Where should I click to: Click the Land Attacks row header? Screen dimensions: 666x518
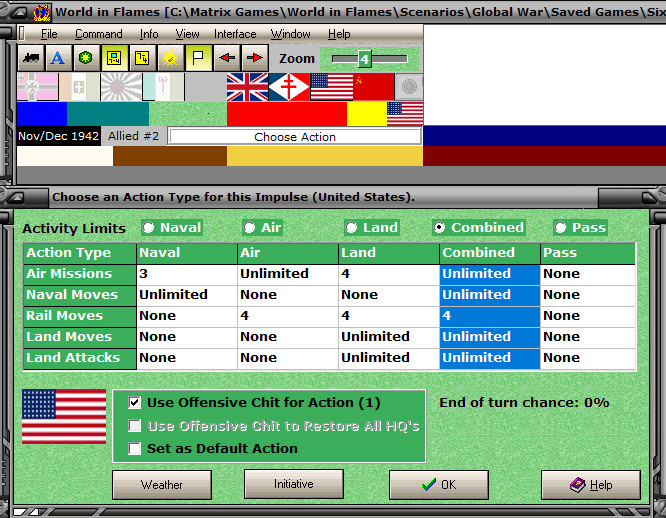79,358
